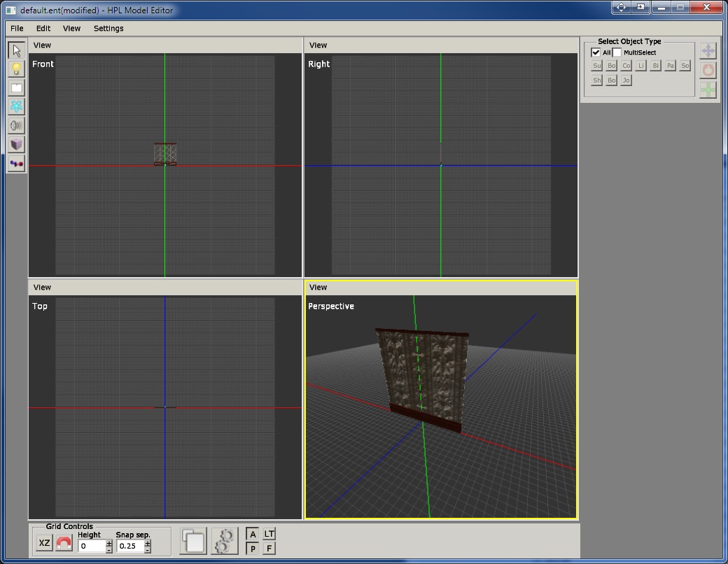The image size is (728, 564).
Task: Pick the white billboard tool
Action: [x=17, y=88]
